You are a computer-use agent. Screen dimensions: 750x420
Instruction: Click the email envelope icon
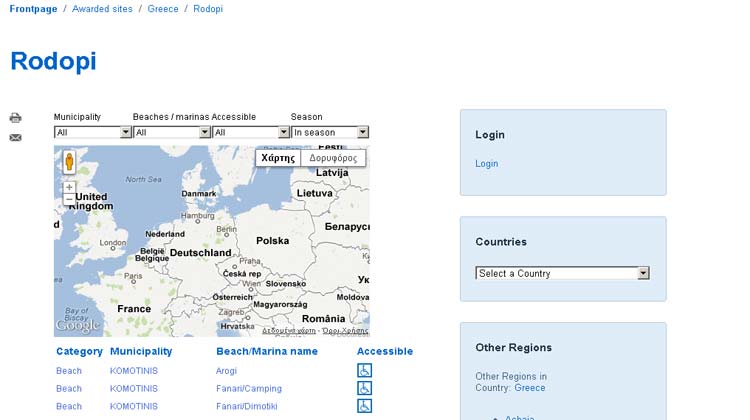pyautogui.click(x=15, y=138)
